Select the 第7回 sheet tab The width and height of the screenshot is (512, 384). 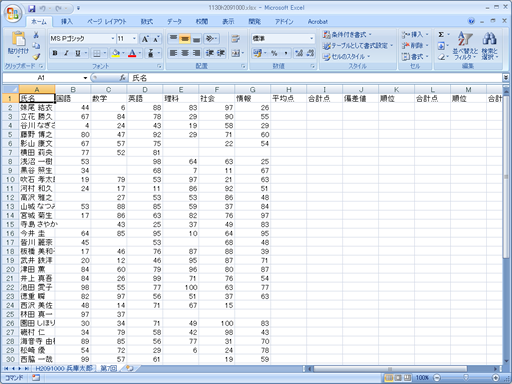coord(108,368)
